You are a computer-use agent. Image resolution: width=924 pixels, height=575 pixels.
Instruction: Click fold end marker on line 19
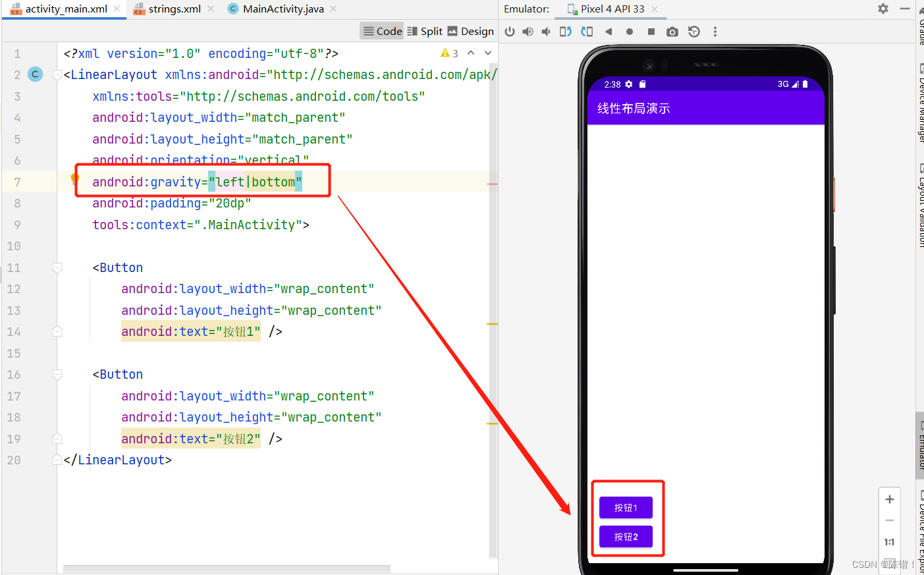(57, 439)
